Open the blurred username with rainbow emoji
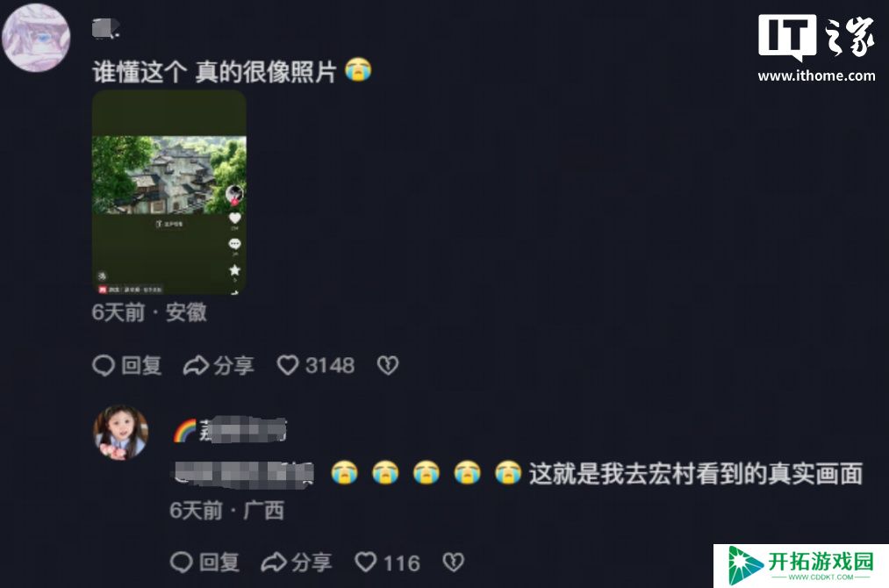Screen dimensions: 889x588 pos(230,430)
